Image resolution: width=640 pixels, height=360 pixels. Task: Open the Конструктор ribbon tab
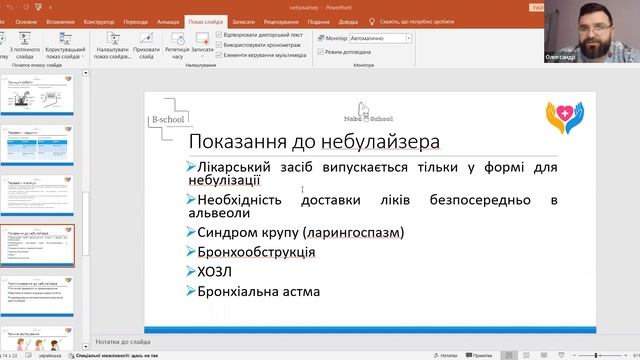[x=99, y=22]
